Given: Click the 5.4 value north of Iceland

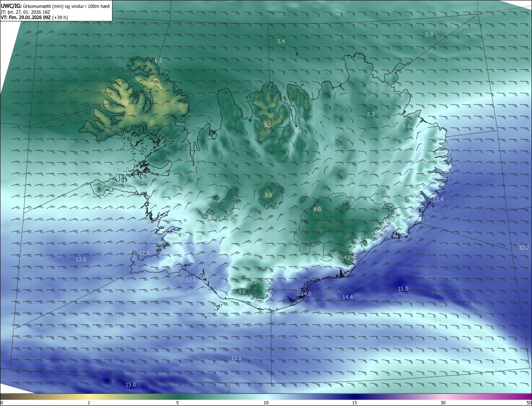Looking at the screenshot, I should pyautogui.click(x=281, y=41).
